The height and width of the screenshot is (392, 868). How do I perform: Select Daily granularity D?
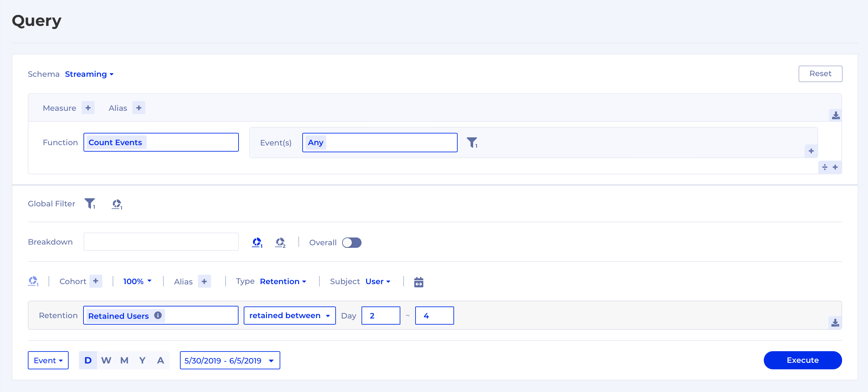[x=88, y=360]
